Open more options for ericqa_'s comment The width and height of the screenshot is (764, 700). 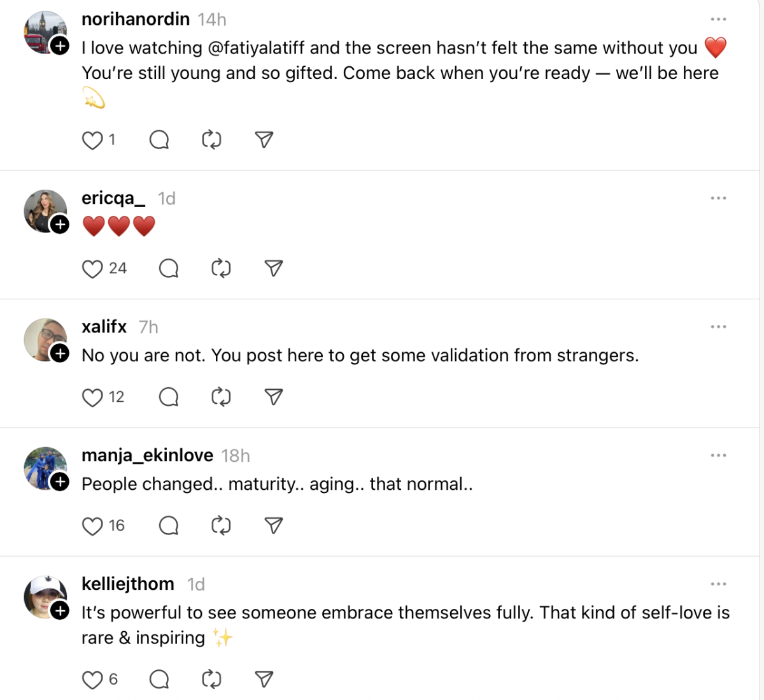click(x=718, y=198)
